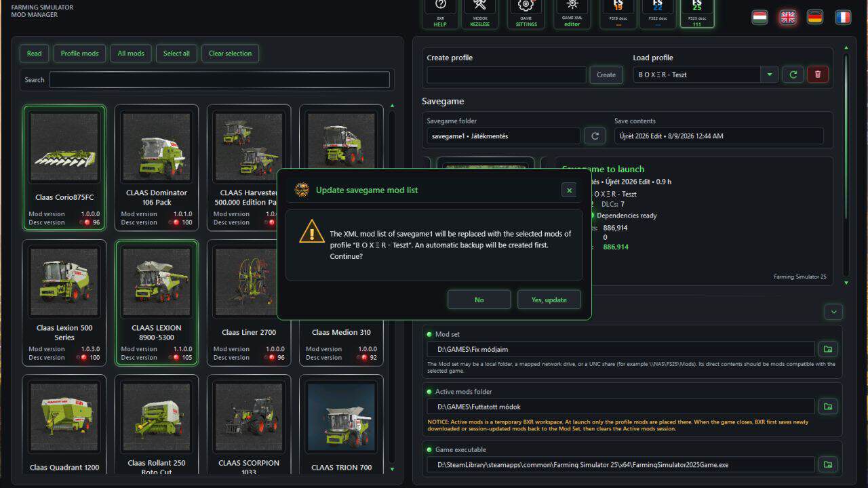Select the German flag language
Image resolution: width=868 pixels, height=488 pixels.
[x=815, y=18]
